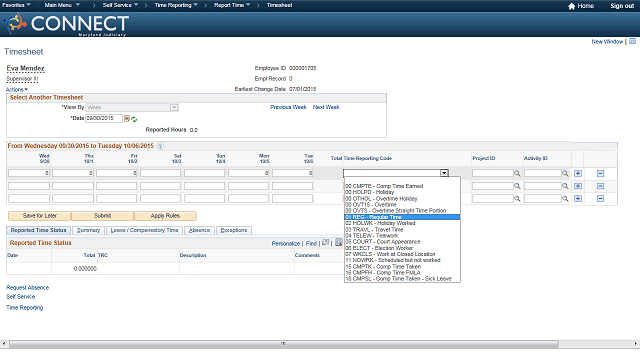Delete the first timesheet row with minus icon
640x360 pixels.
point(600,173)
